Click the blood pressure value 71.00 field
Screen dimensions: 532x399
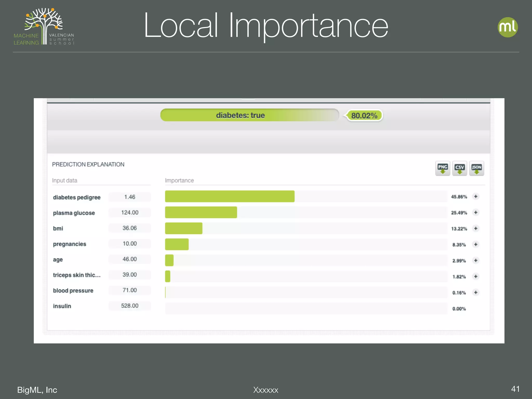pyautogui.click(x=130, y=290)
